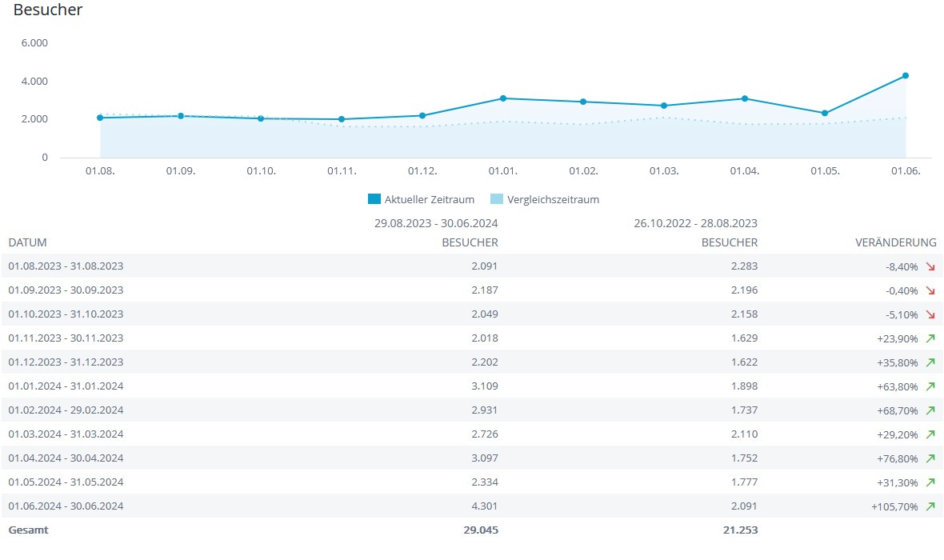
Task: Click the green up arrow beside +105,70%
Action: tap(930, 506)
